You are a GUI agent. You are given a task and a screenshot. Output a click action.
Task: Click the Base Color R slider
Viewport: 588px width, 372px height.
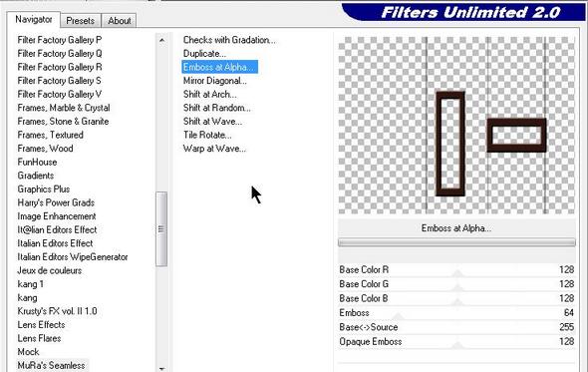456,270
